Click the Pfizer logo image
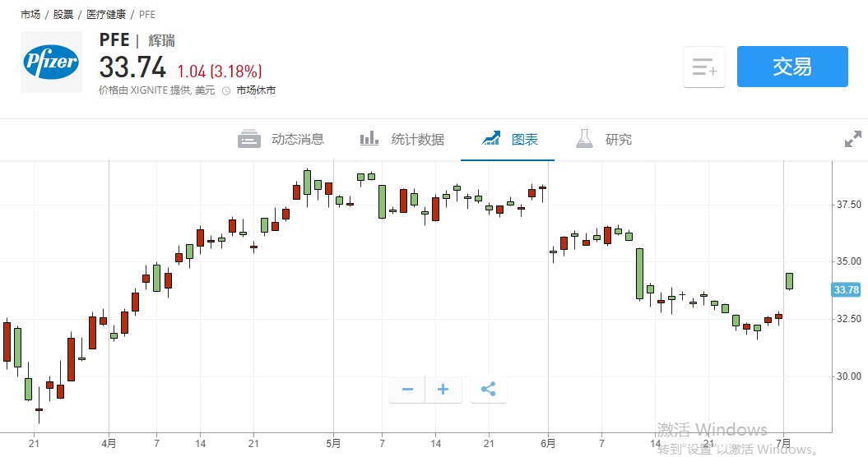 [51, 62]
